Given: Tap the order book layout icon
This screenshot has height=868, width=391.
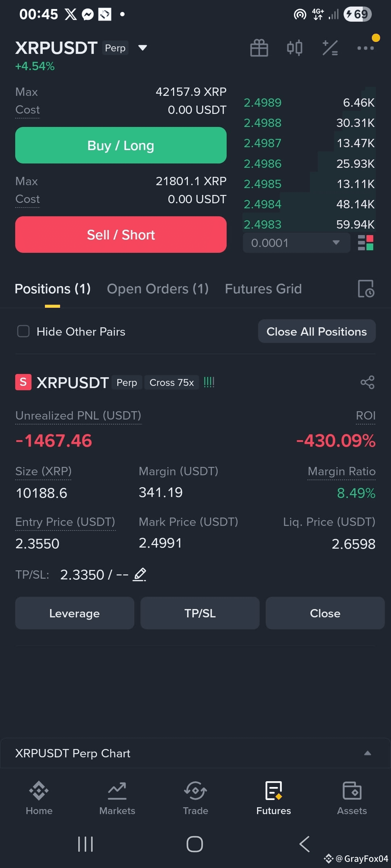Looking at the screenshot, I should pos(366,243).
